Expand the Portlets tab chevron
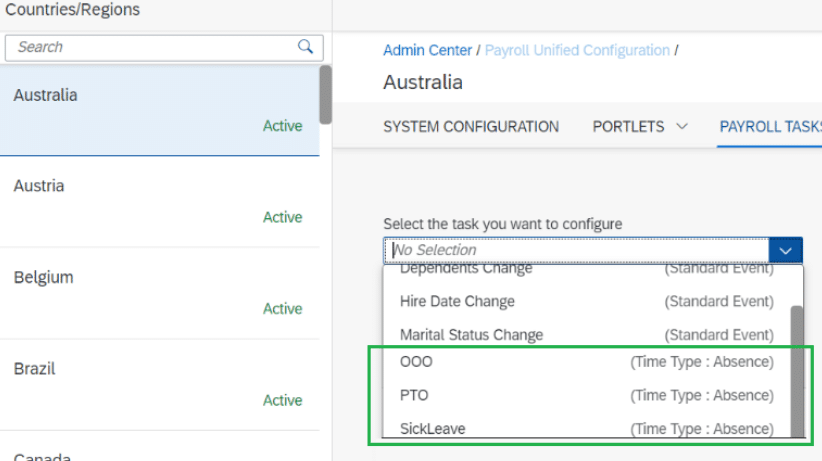The height and width of the screenshot is (461, 822). pyautogui.click(x=683, y=127)
